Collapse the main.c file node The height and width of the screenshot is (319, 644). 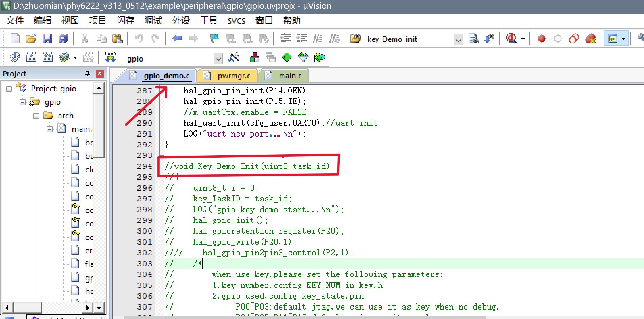tap(50, 129)
